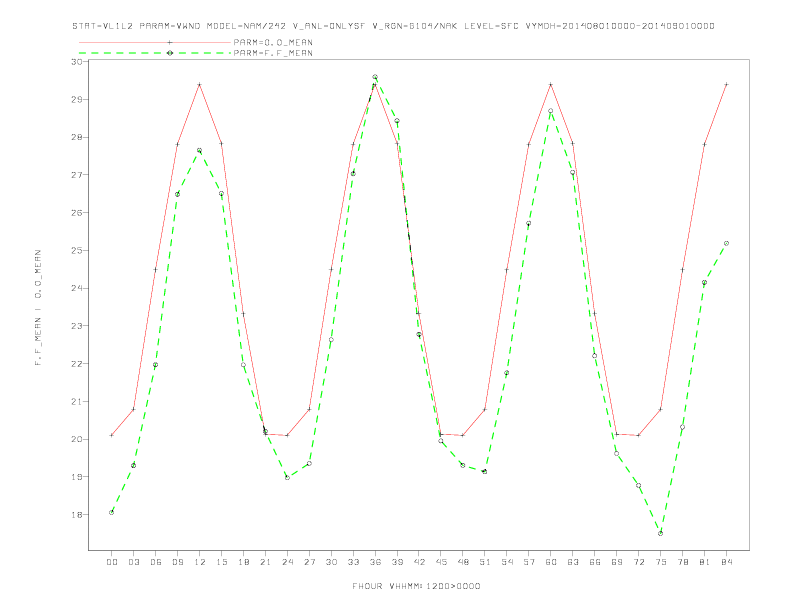Click the chart title line beginning STAT-VLIL2

pos(393,26)
